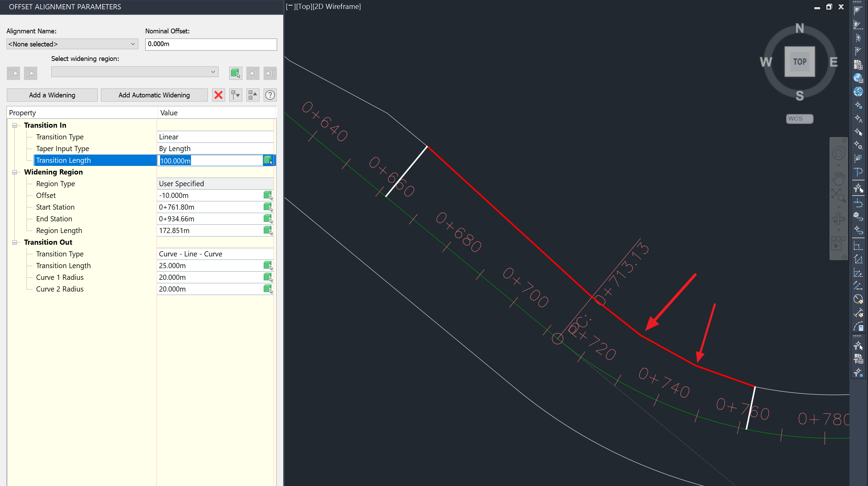The width and height of the screenshot is (868, 486).
Task: Click the Nominal Offset input field
Action: 210,43
